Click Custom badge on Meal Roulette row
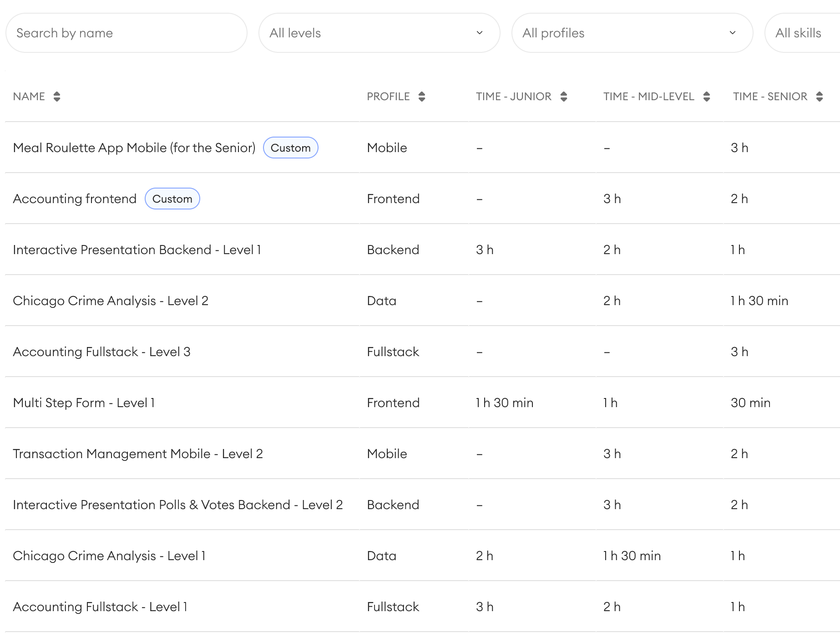The image size is (840, 633). point(290,148)
